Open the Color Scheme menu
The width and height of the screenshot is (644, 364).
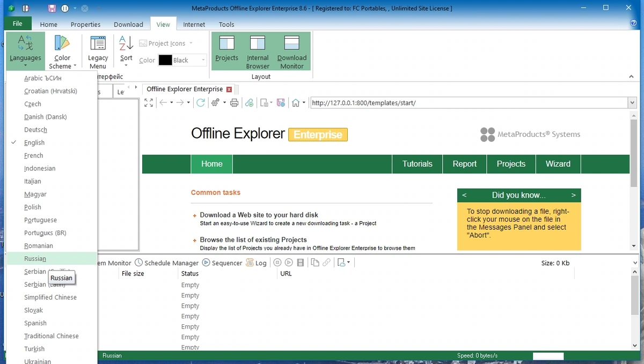[62, 52]
